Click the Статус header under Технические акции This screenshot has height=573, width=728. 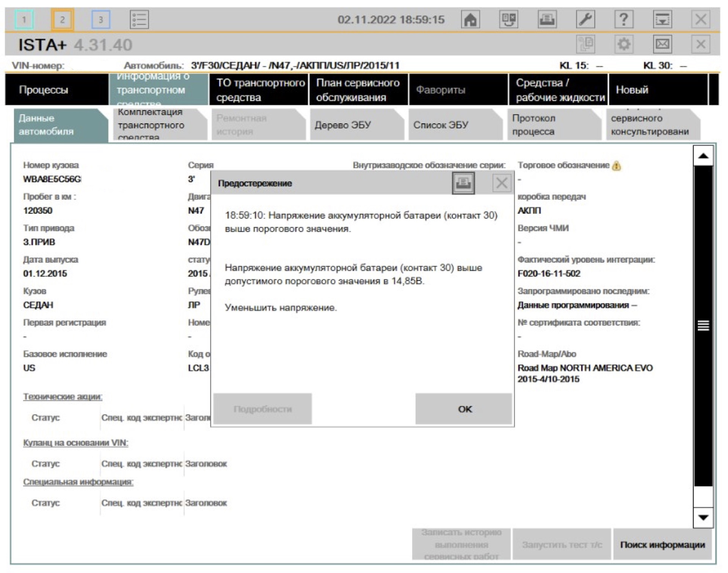(45, 417)
